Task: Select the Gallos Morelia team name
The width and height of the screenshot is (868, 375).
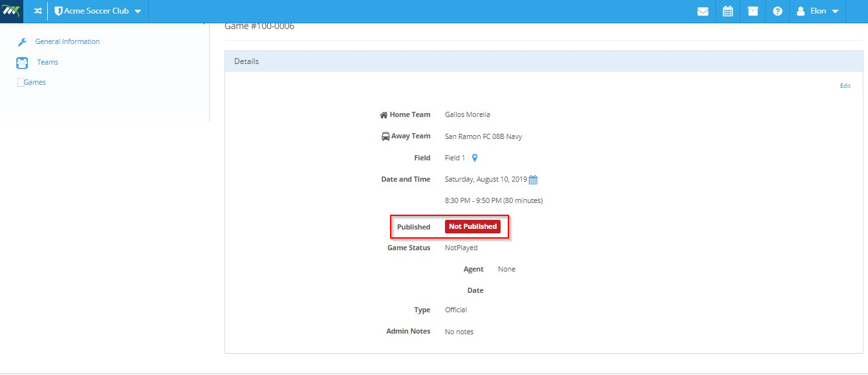Action: (468, 114)
